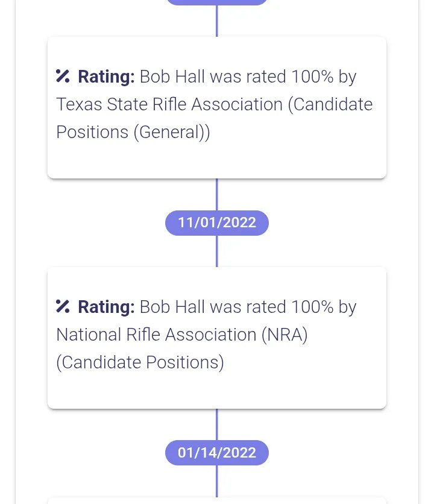Click the timeline line just above the 01/14/2022 marker
This screenshot has width=434, height=504.
[217, 425]
